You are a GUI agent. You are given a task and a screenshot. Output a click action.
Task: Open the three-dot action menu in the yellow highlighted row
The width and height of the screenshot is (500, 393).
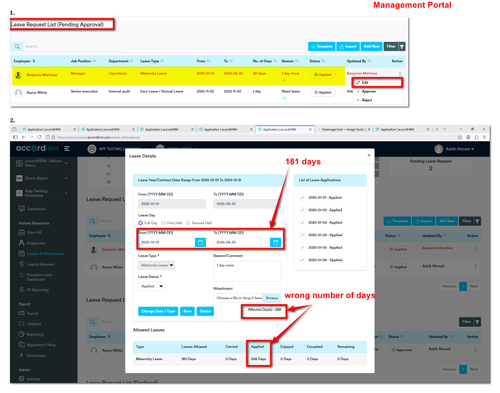point(400,74)
